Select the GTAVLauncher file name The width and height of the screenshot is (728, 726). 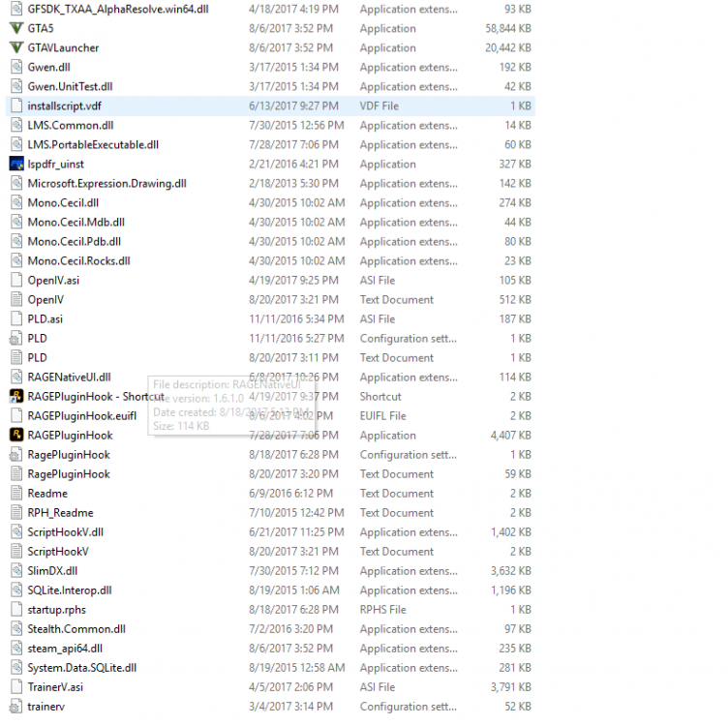[x=63, y=47]
